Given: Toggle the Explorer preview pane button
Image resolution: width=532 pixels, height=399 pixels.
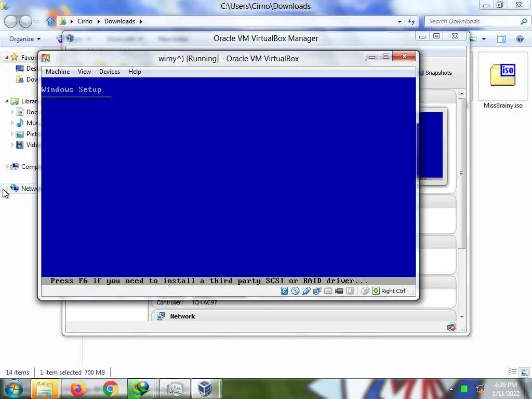Looking at the screenshot, I should coord(501,39).
